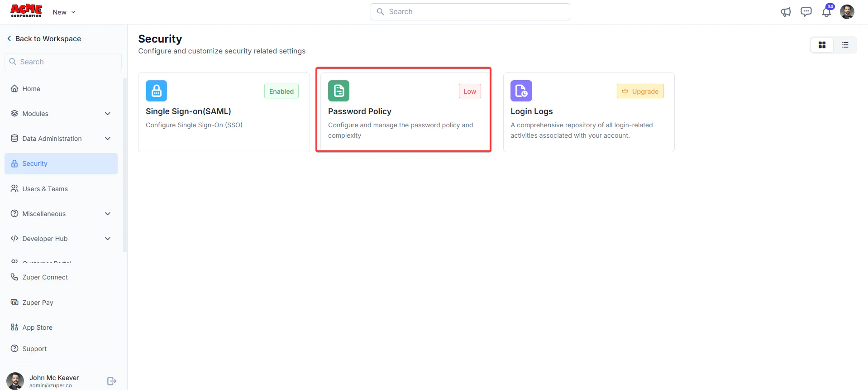Click the crown icon in Upgrade badge
The image size is (868, 390).
625,91
